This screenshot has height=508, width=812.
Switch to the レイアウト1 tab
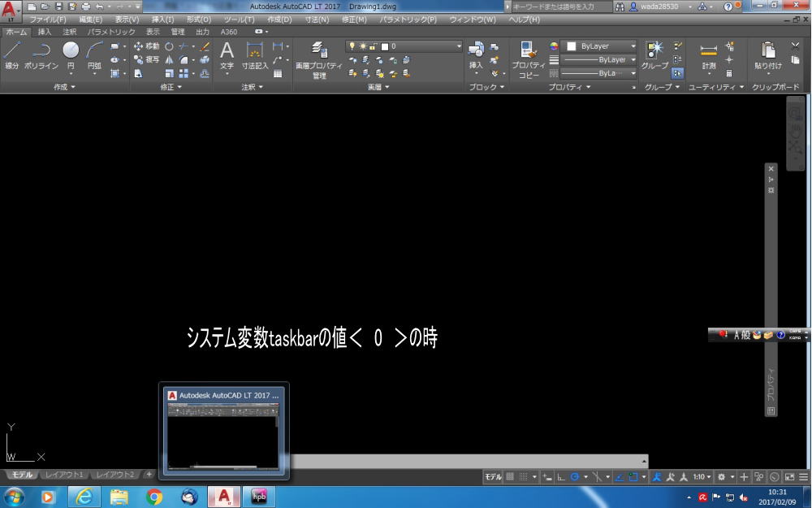tap(64, 475)
